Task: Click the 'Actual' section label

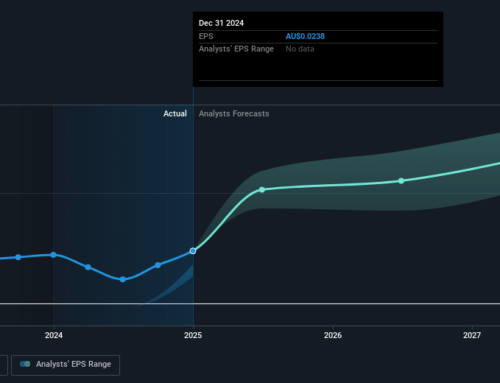Action: 175,114
